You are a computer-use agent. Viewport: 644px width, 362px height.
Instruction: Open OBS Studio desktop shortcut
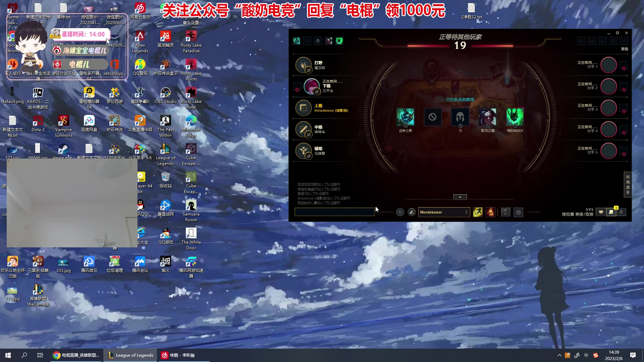click(165, 95)
